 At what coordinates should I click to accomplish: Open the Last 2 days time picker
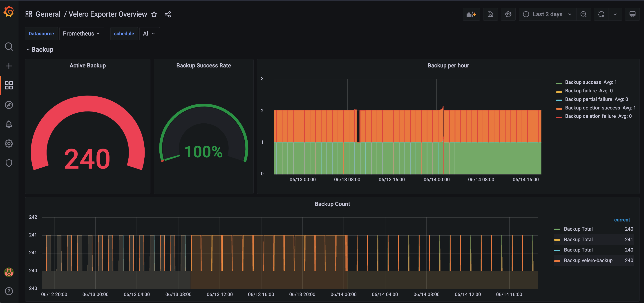tap(547, 14)
